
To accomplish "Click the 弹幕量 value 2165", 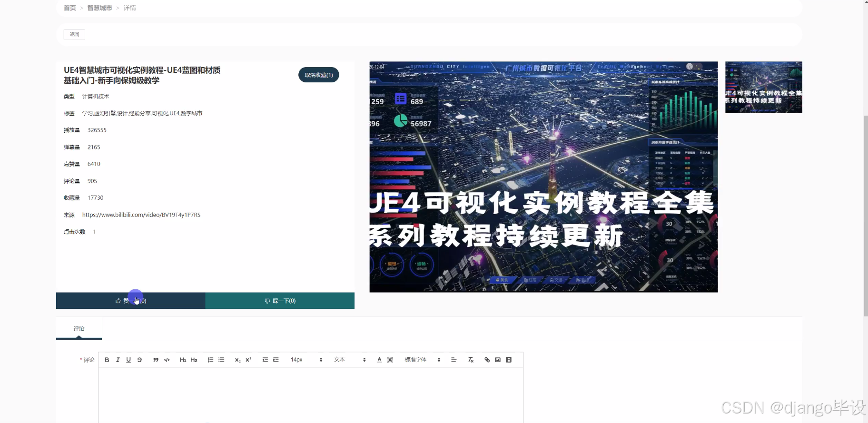I will pos(94,147).
